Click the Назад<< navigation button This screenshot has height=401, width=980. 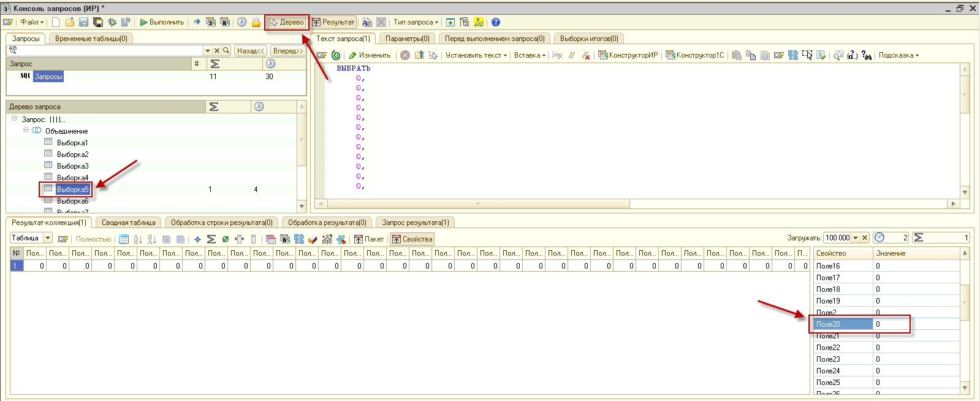click(x=250, y=51)
